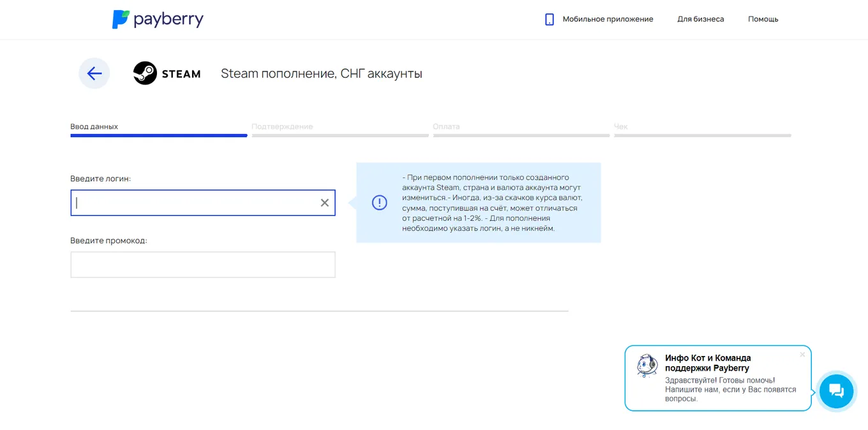Open the Помощь menu item

763,19
